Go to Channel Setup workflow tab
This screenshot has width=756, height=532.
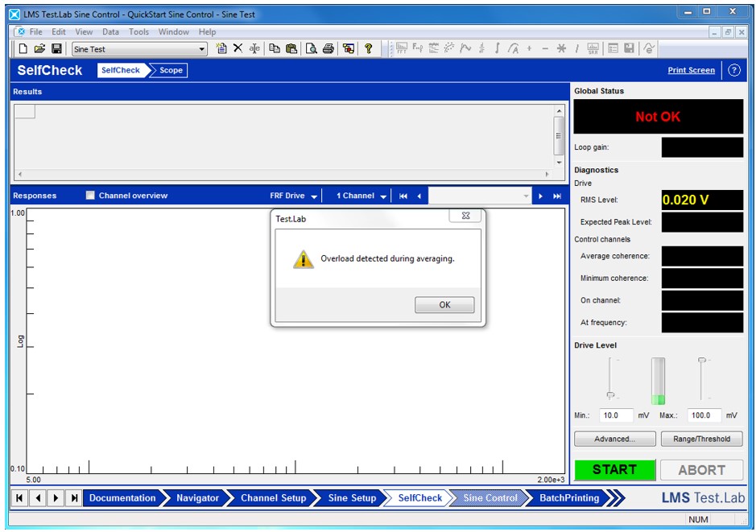[x=273, y=498]
